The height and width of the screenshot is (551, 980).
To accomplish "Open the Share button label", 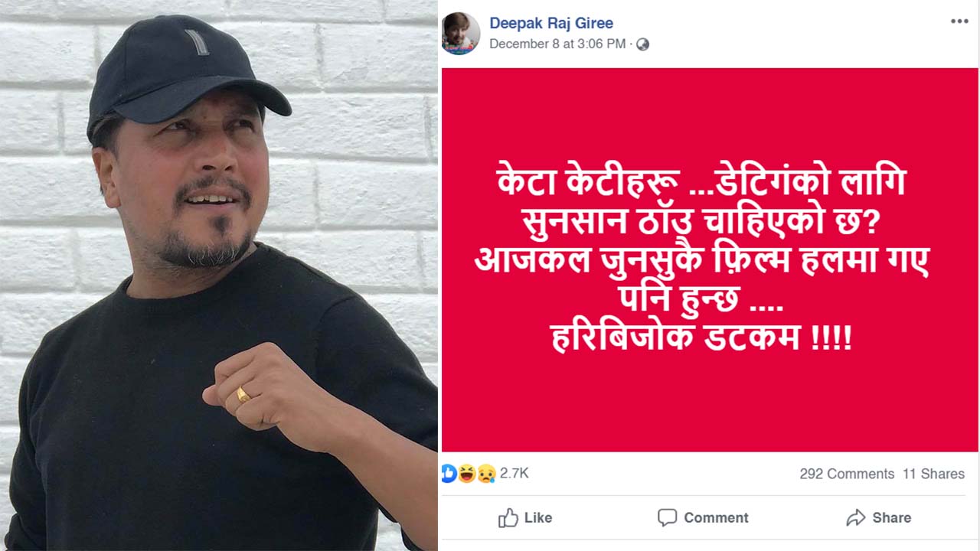I will [892, 518].
